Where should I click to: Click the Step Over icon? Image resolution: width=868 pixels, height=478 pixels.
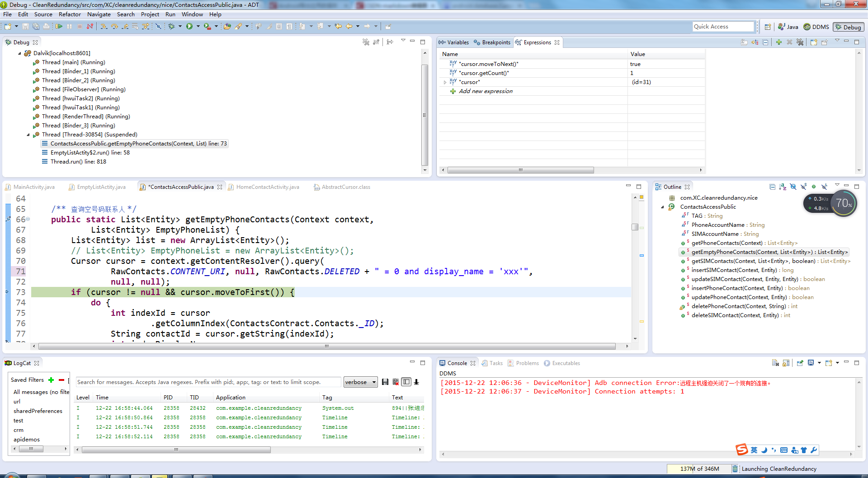114,27
